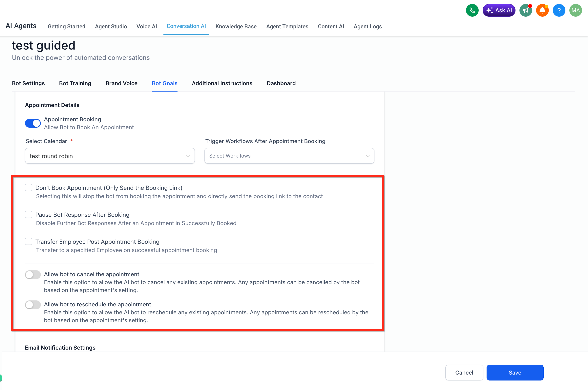588x390 pixels.
Task: Click the blue Save button
Action: 515,373
